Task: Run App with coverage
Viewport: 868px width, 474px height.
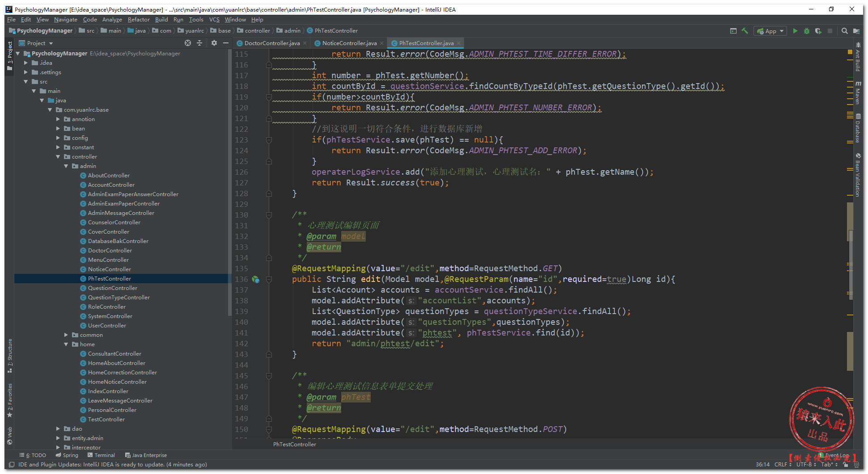Action: coord(818,31)
